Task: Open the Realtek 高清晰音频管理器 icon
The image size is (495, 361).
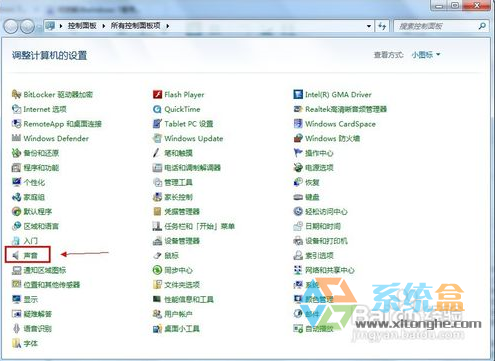Action: click(x=298, y=109)
